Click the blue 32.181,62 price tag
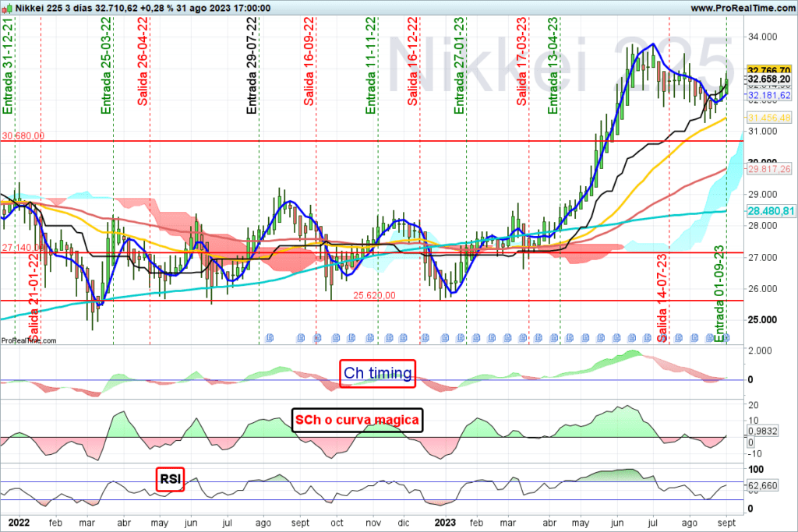Viewport: 798px width, 532px height. point(769,95)
